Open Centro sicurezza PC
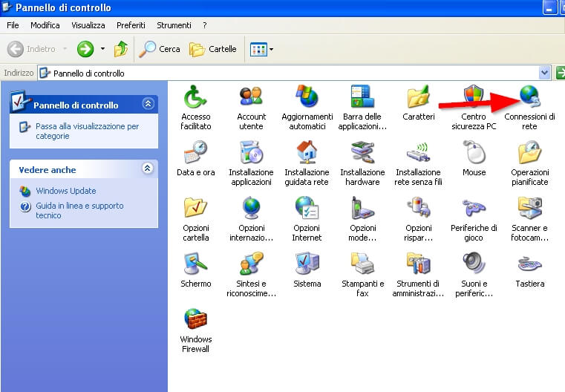 [x=474, y=107]
